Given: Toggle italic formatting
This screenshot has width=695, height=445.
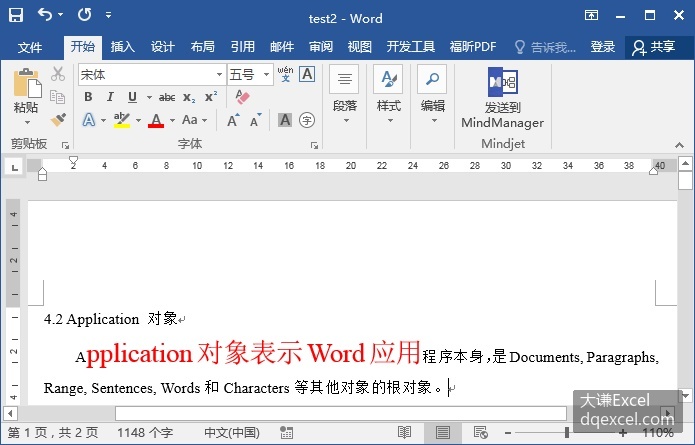Looking at the screenshot, I should pyautogui.click(x=110, y=97).
